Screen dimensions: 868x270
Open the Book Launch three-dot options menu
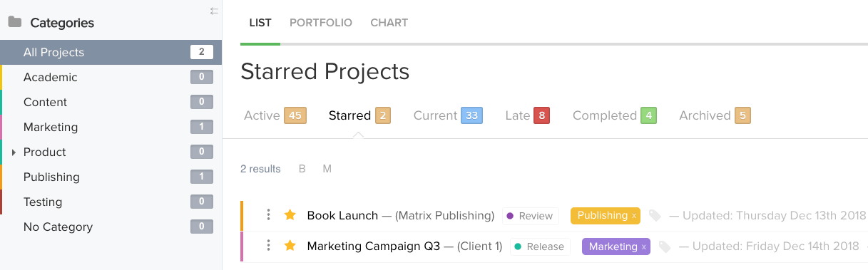coord(268,214)
